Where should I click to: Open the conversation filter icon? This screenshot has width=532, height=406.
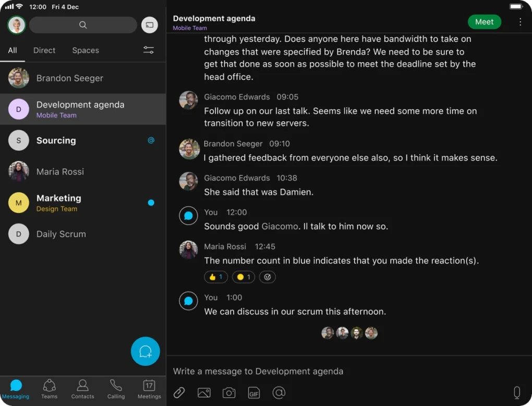(148, 50)
